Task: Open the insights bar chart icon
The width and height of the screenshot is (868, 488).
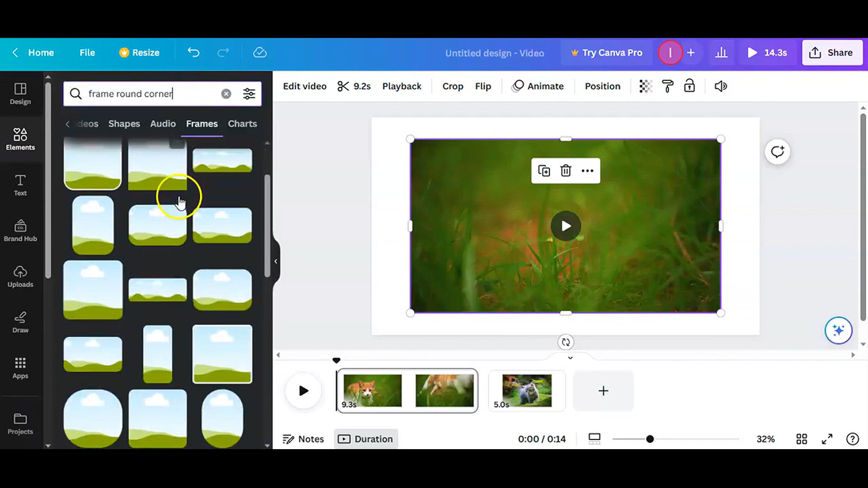Action: [x=722, y=52]
